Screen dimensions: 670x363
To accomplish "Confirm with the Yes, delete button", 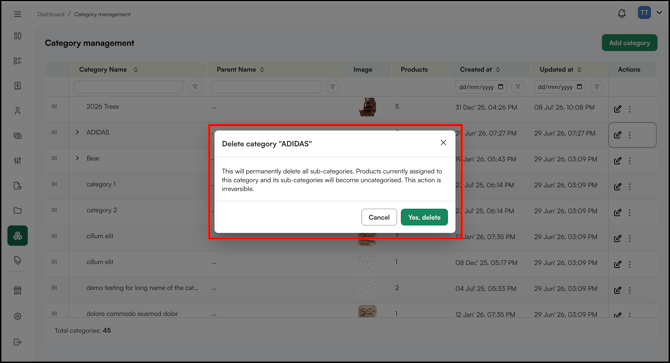I will pyautogui.click(x=424, y=217).
